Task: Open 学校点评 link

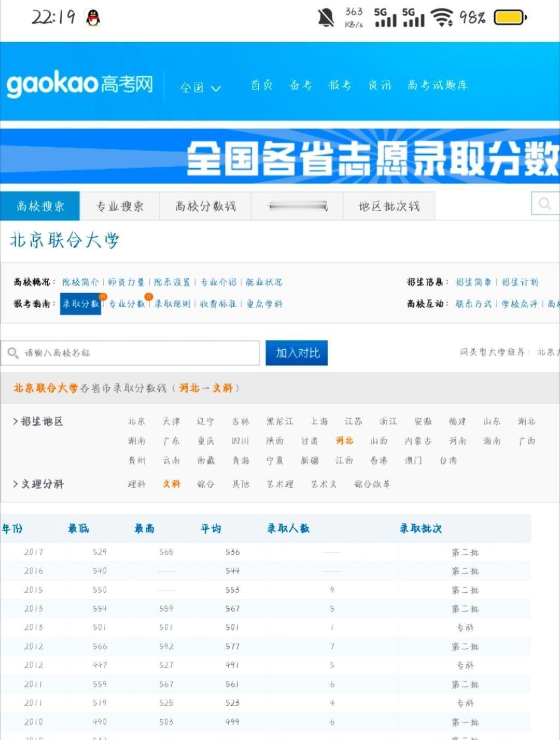Action: point(520,304)
